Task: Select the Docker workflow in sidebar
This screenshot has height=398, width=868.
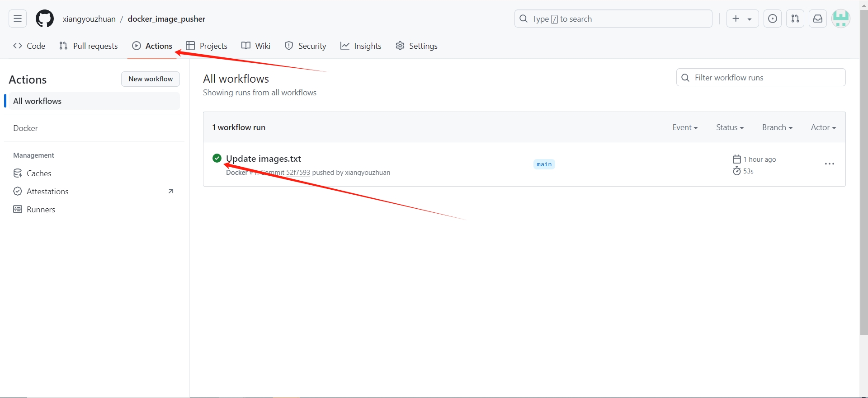Action: [26, 128]
